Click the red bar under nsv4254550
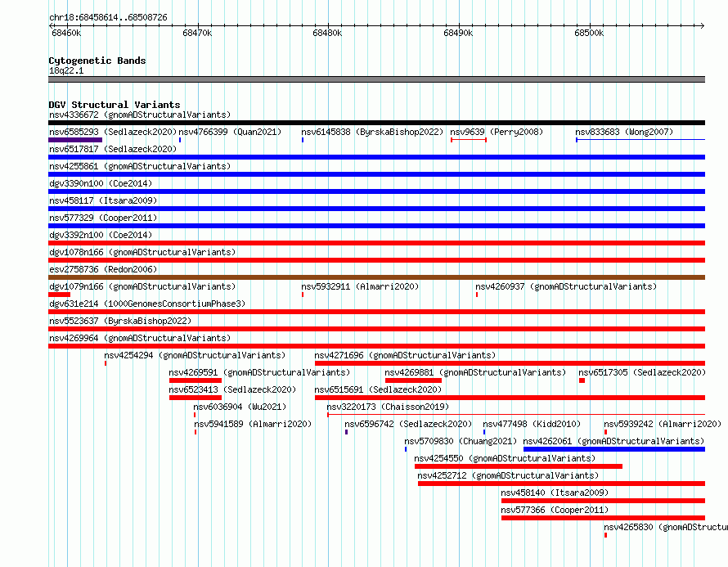 [x=519, y=466]
